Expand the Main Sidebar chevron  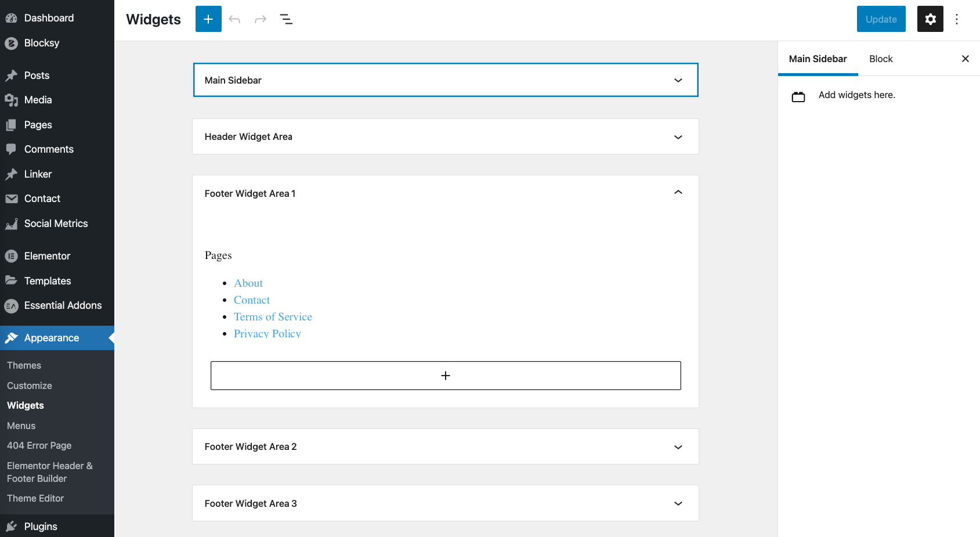point(678,80)
